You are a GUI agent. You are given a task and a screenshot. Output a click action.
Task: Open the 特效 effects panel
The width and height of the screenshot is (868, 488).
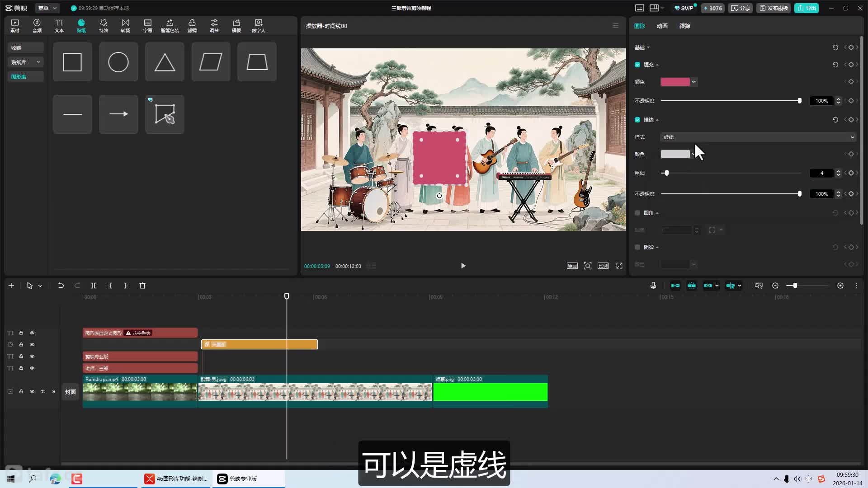click(104, 26)
